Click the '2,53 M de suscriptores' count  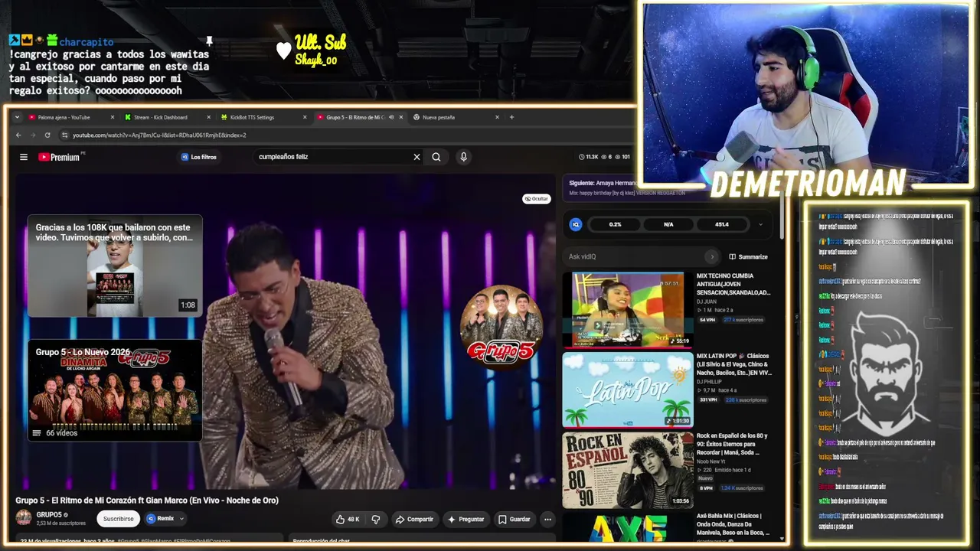pyautogui.click(x=61, y=523)
